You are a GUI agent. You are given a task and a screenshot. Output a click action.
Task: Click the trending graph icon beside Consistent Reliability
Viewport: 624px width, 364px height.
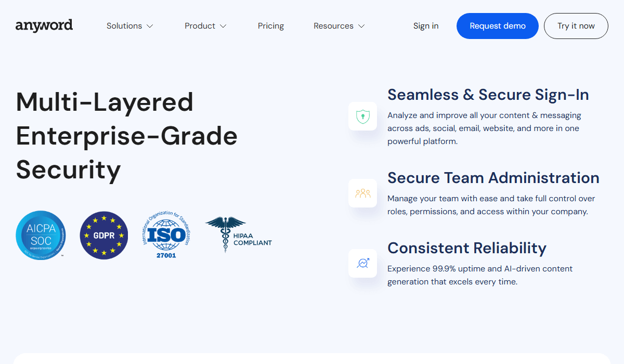point(362,263)
